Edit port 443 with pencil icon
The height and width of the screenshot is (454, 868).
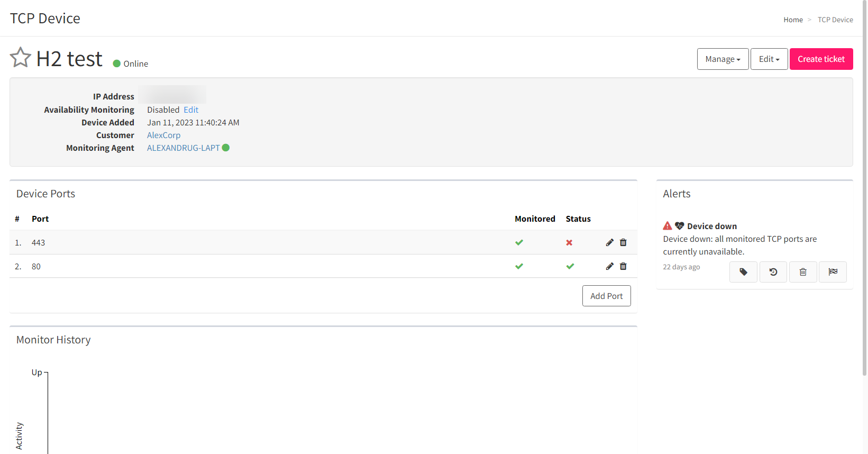(609, 242)
